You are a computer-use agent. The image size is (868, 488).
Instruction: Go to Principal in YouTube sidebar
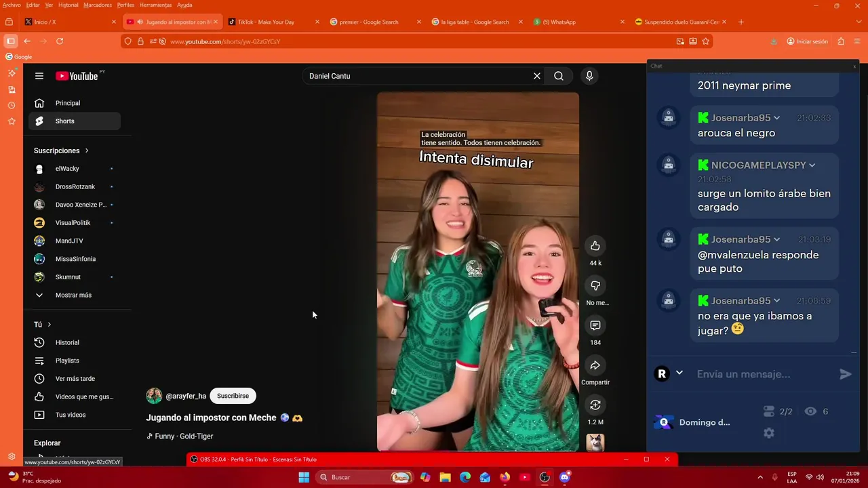pos(75,103)
